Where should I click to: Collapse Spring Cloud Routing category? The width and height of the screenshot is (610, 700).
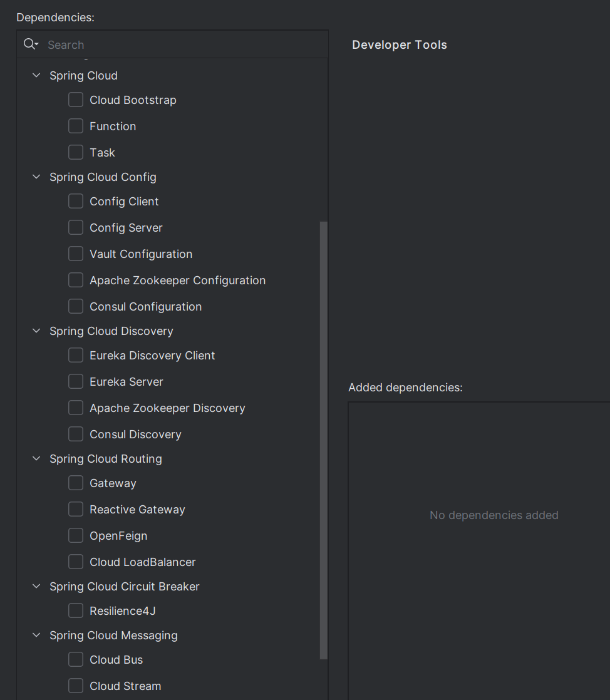point(36,459)
